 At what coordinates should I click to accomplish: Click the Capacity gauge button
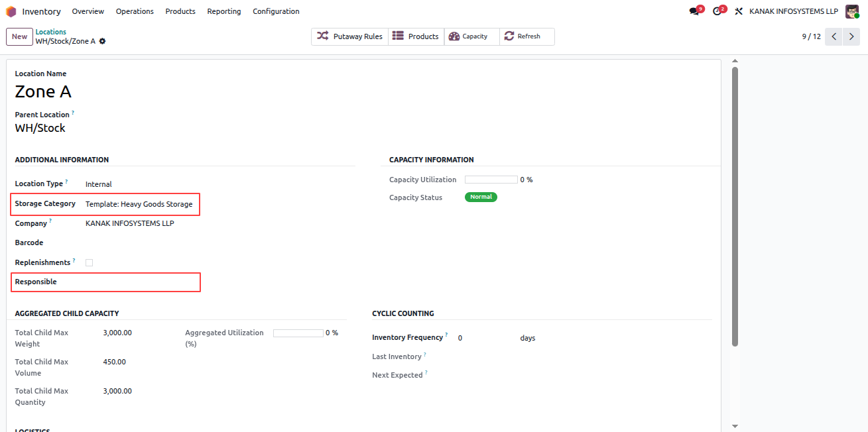(471, 36)
